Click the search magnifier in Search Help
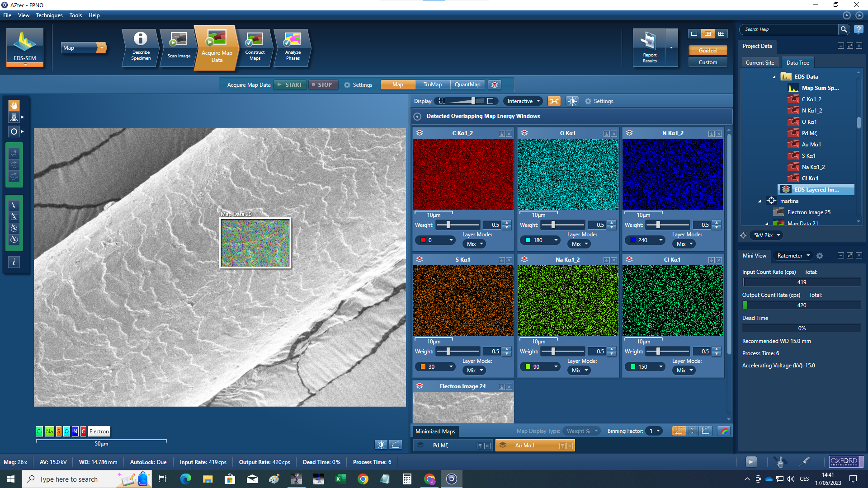This screenshot has width=868, height=488. [844, 29]
